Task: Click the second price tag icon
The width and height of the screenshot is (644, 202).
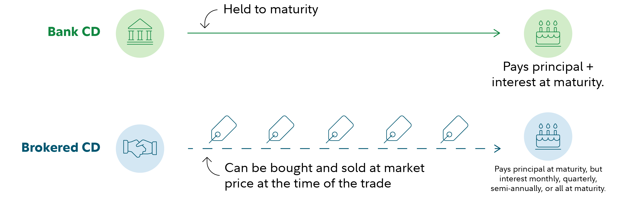Action: [x=280, y=129]
